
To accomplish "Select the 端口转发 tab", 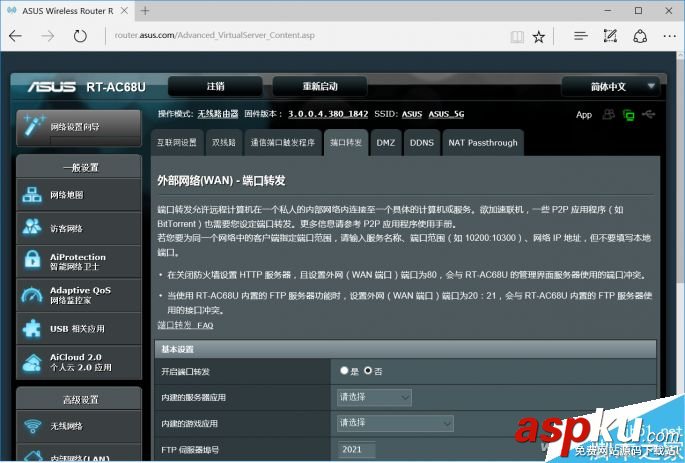I will coord(346,142).
